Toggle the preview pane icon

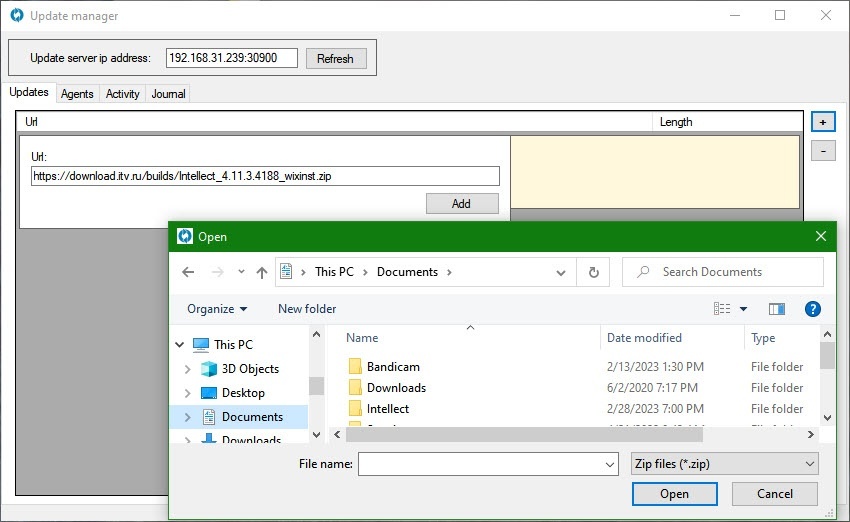tap(776, 309)
